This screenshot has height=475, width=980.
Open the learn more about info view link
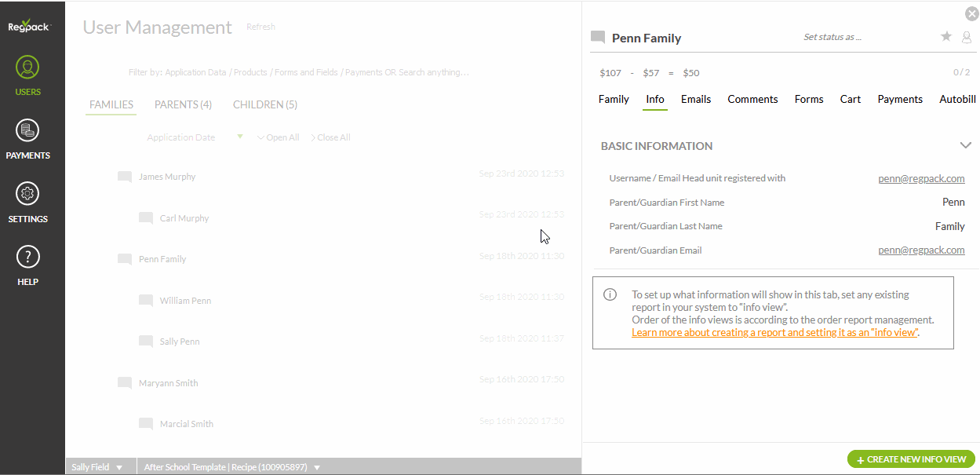(775, 332)
